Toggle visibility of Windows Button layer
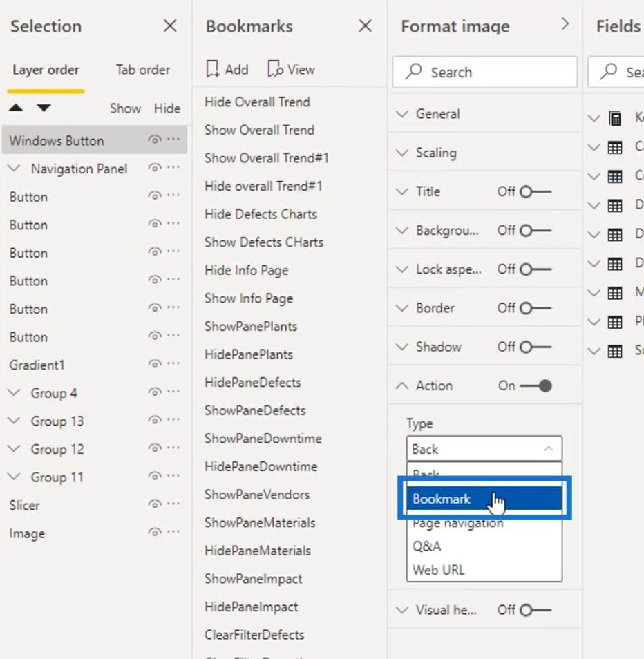 [x=155, y=140]
